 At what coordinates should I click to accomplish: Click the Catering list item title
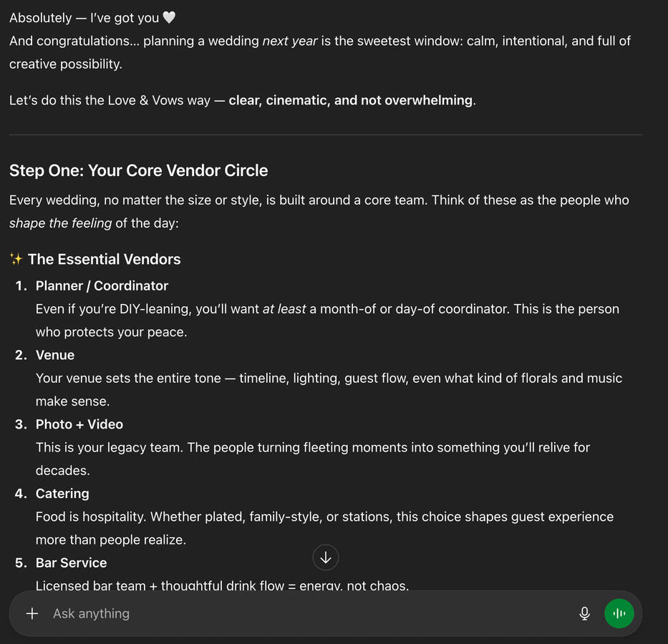[x=62, y=494]
